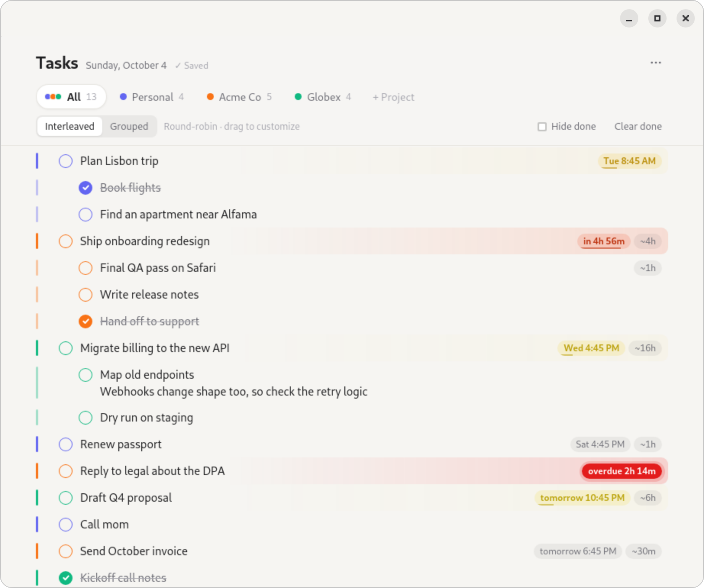Screen dimensions: 704x588
Task: Enable the Hide done checkbox
Action: (x=542, y=127)
